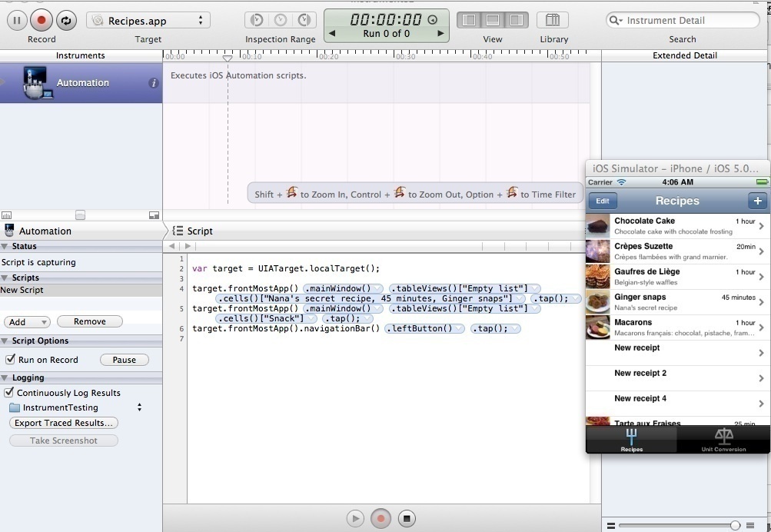This screenshot has width=771, height=532.
Task: Click the Automation info icon
Action: tap(153, 82)
